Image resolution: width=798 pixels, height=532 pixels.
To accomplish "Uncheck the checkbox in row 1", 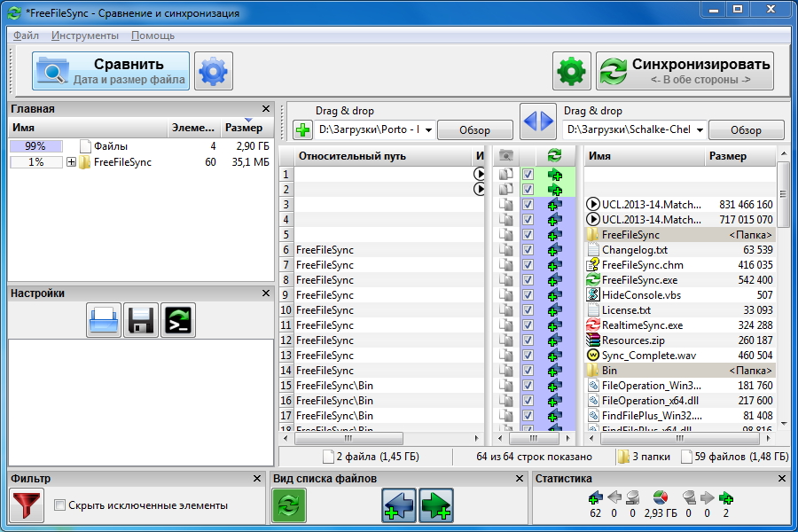I will pyautogui.click(x=528, y=174).
